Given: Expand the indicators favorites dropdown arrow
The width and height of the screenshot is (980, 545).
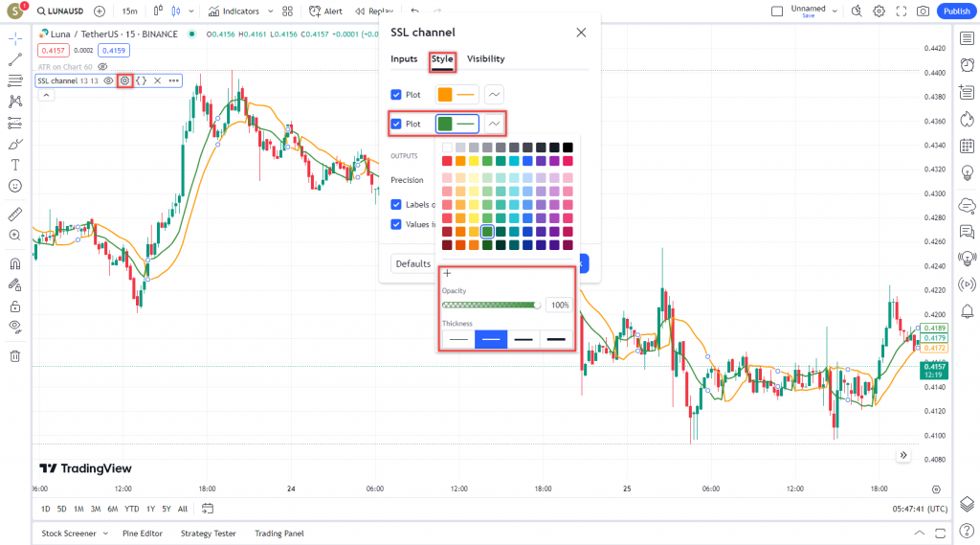Looking at the screenshot, I should [x=271, y=11].
